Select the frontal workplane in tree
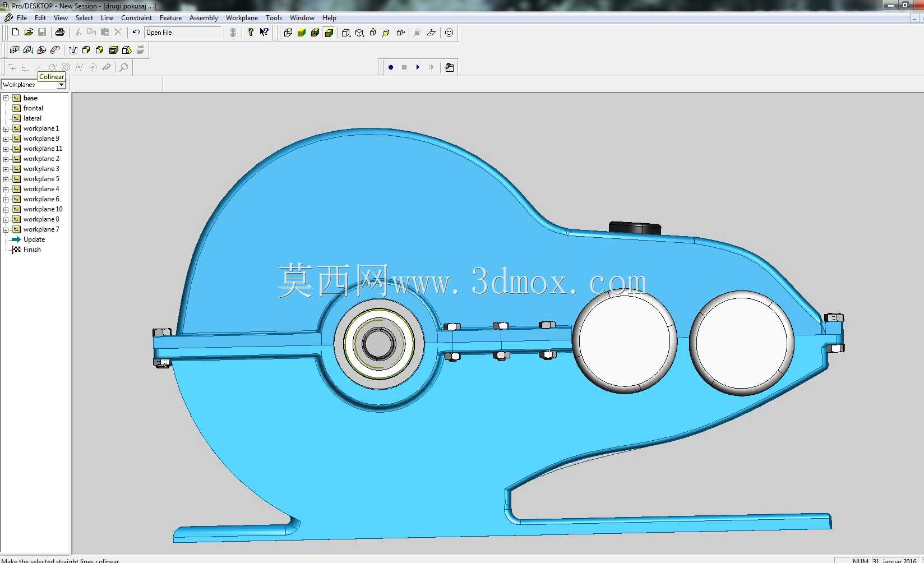This screenshot has width=924, height=563. coord(33,108)
